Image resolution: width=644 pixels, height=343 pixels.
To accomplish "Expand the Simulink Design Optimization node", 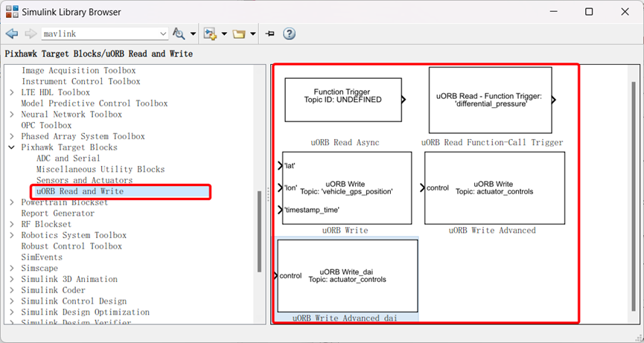I will [x=12, y=312].
